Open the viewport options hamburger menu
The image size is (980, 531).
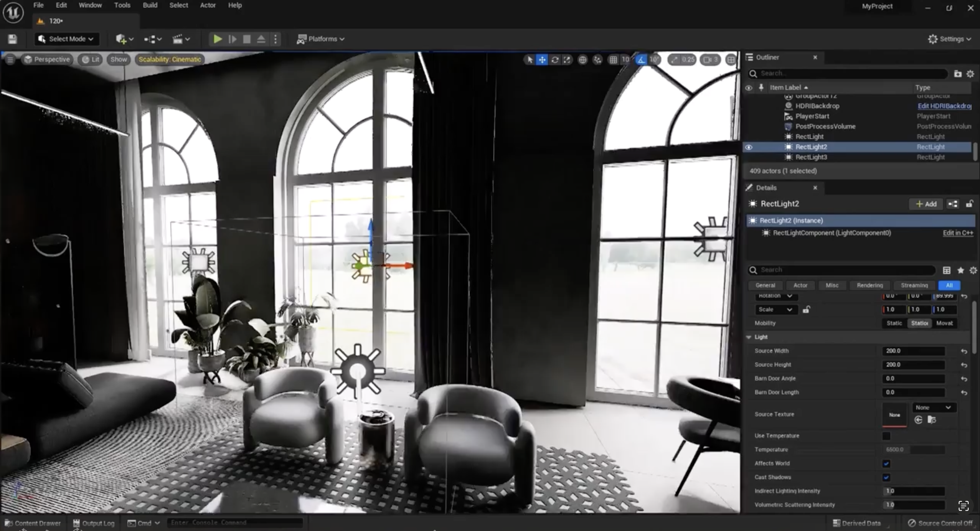tap(10, 59)
